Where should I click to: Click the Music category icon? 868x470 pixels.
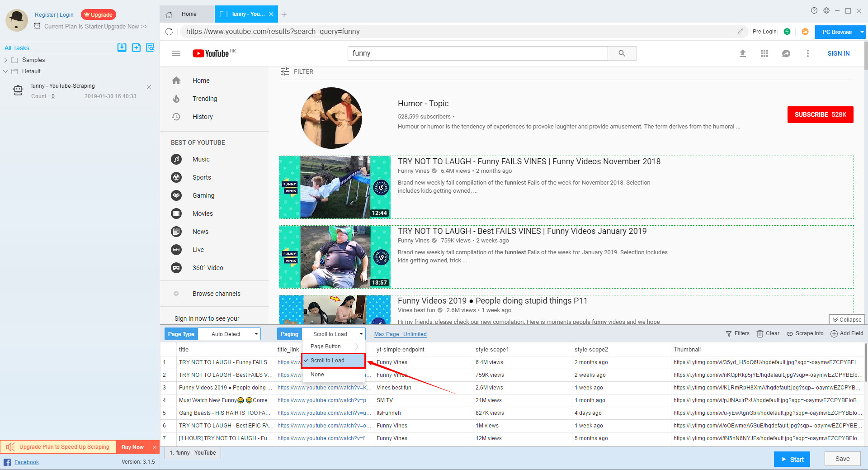pos(176,159)
